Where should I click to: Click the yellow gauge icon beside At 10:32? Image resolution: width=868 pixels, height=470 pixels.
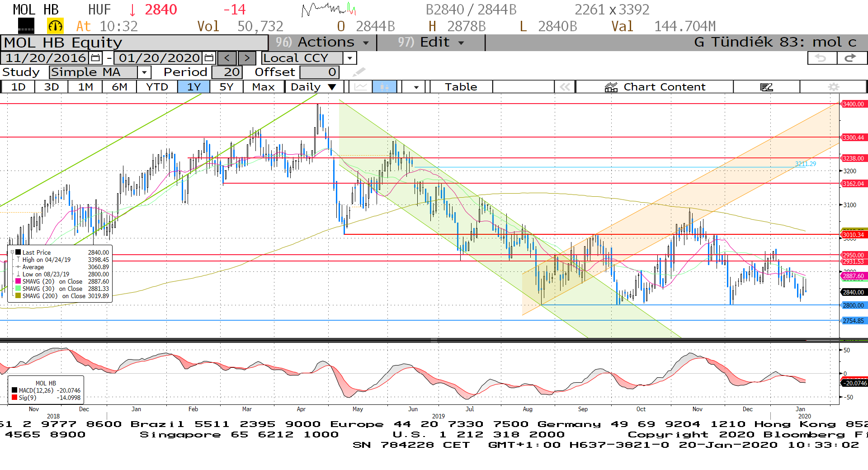[56, 26]
